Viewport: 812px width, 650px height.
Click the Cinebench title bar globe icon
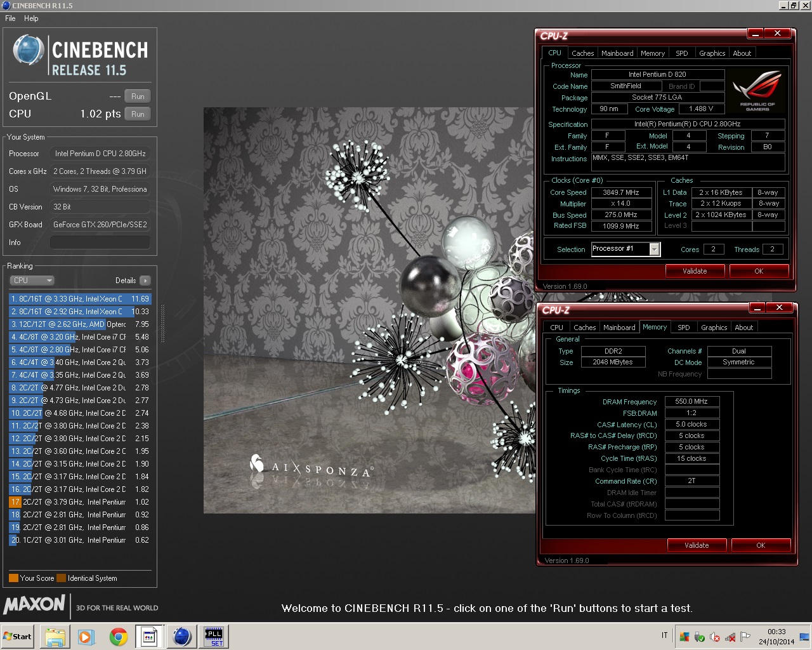point(6,5)
